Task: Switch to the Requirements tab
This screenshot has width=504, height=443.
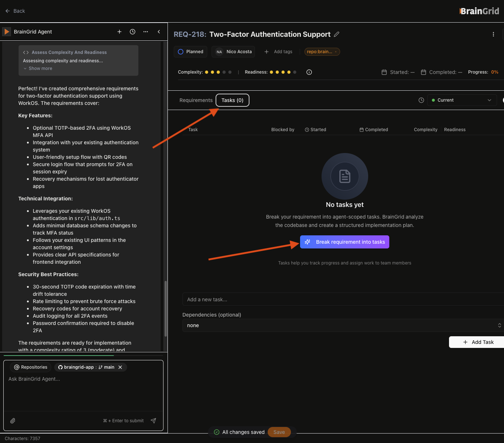Action: (196, 100)
